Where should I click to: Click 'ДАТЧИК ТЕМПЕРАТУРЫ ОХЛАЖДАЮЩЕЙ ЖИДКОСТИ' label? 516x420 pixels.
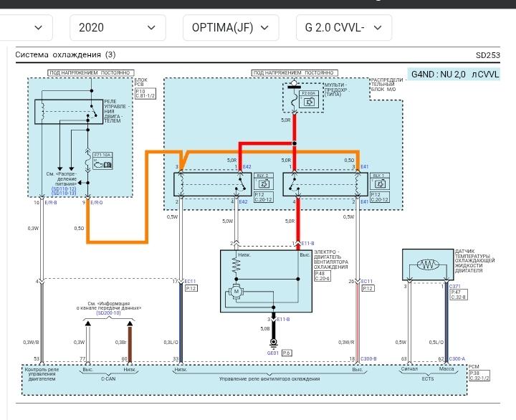(x=474, y=261)
